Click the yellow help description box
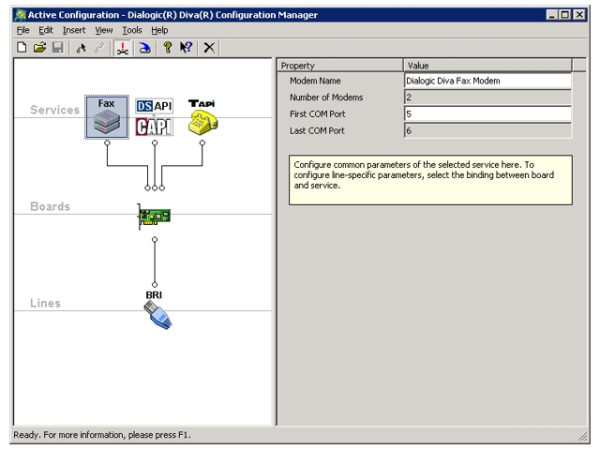 (431, 180)
